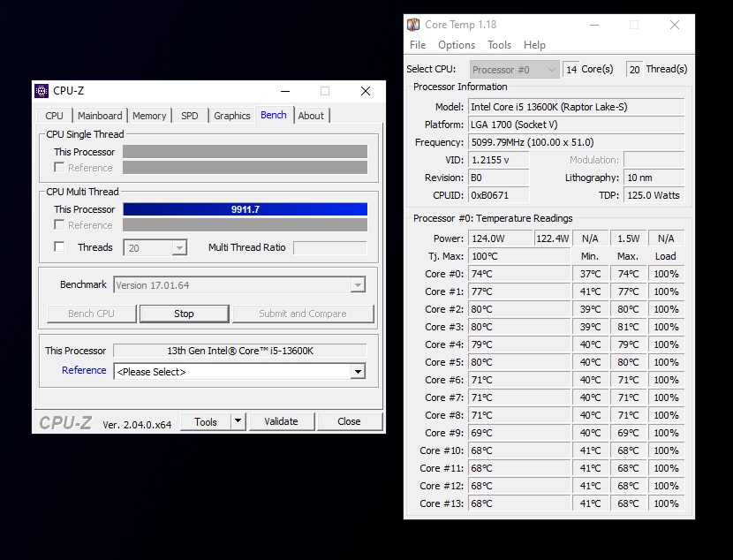The image size is (733, 560).
Task: Open the Options menu in Core Temp
Action: [457, 45]
